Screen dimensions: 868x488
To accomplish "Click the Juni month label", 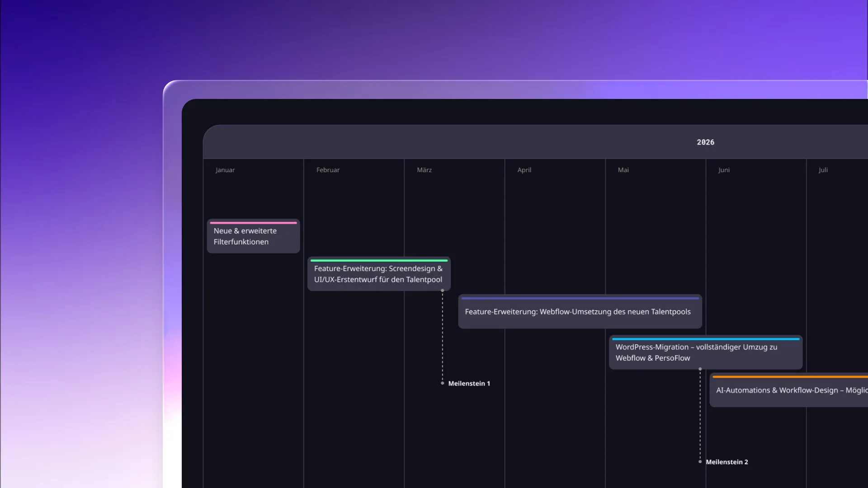I will (x=724, y=170).
